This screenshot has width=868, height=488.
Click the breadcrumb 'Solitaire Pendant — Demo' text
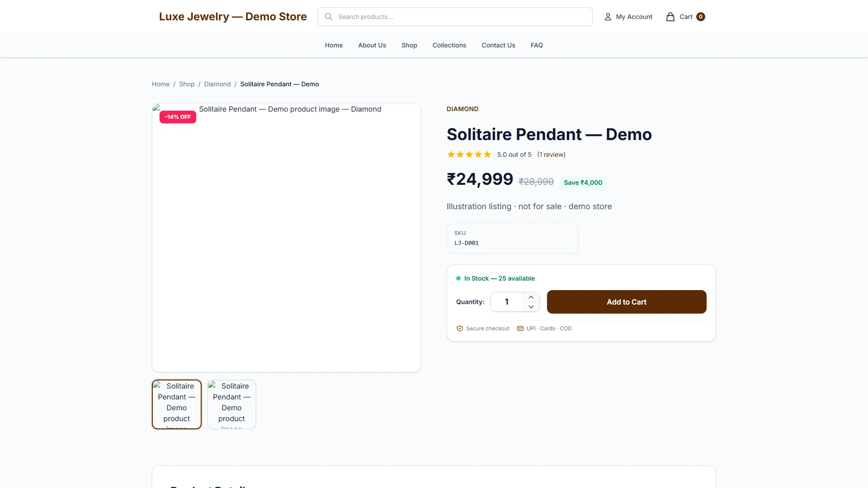pos(279,84)
